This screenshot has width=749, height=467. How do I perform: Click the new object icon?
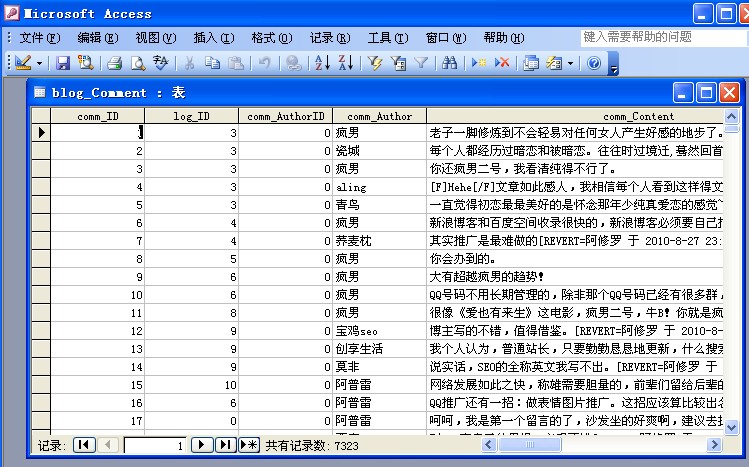pos(554,63)
